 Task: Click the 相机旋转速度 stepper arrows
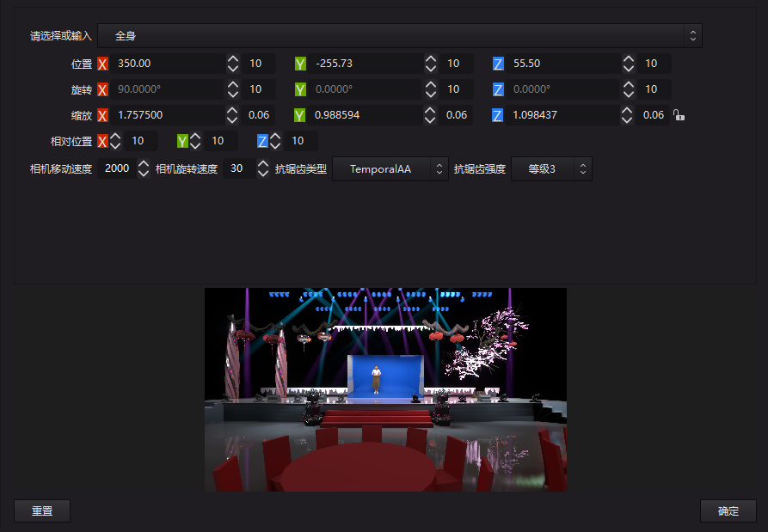[263, 168]
